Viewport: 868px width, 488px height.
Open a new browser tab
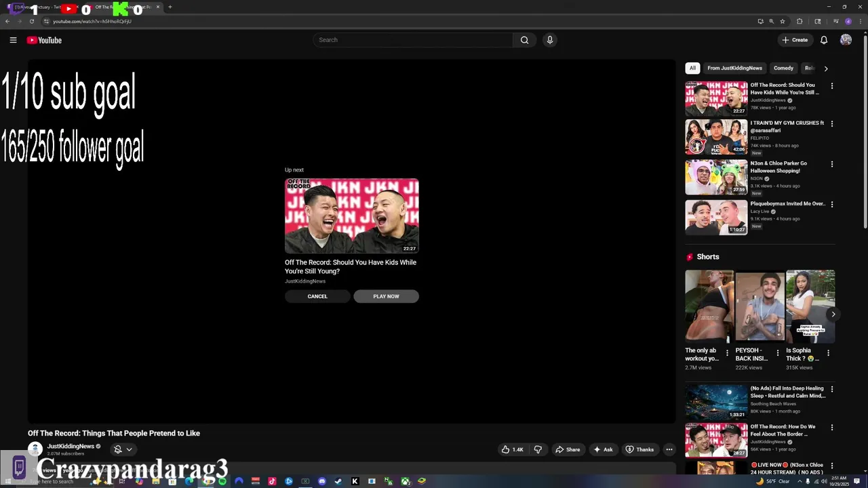(170, 7)
